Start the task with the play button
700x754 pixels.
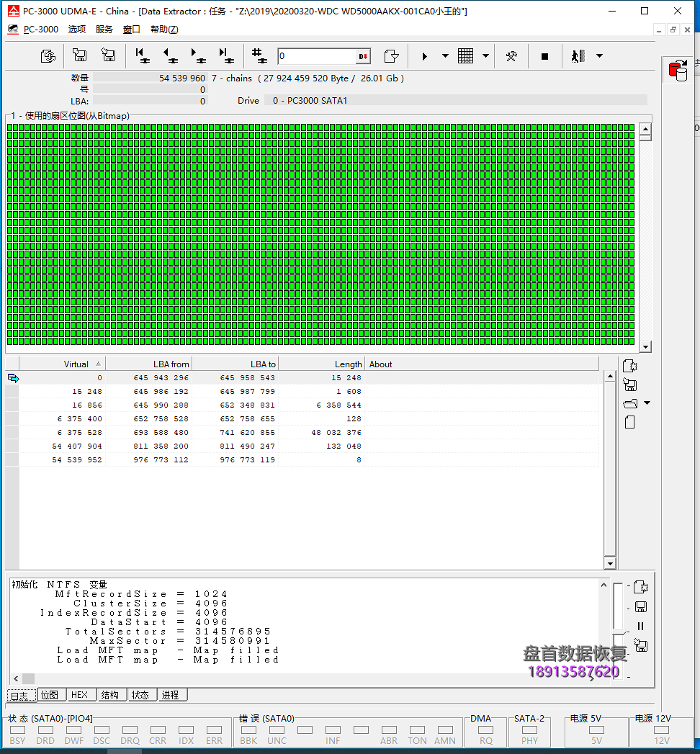(424, 56)
